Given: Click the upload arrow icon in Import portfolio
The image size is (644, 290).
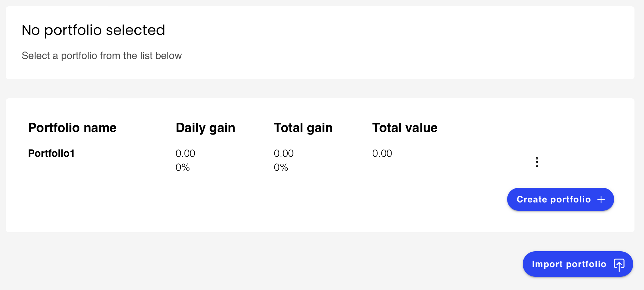Looking at the screenshot, I should tap(619, 264).
